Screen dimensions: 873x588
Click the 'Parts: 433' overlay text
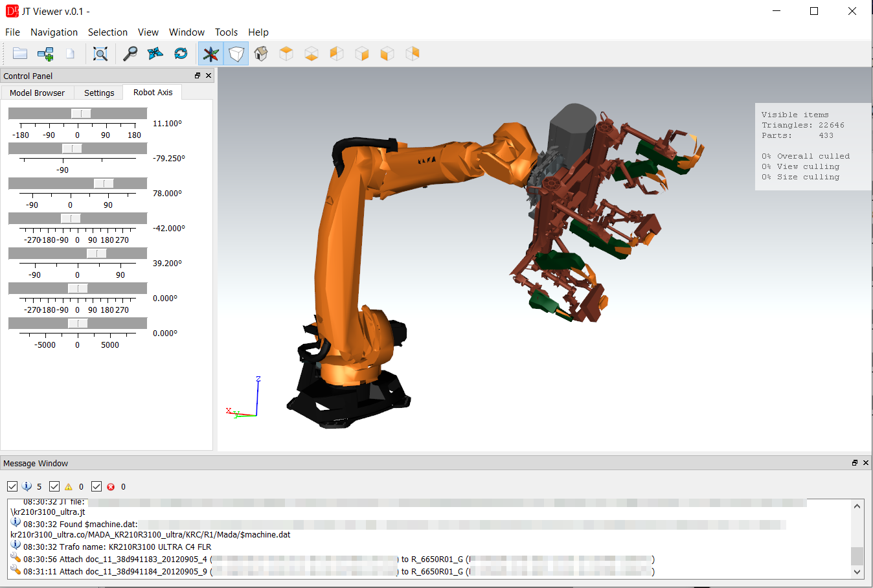[798, 136]
